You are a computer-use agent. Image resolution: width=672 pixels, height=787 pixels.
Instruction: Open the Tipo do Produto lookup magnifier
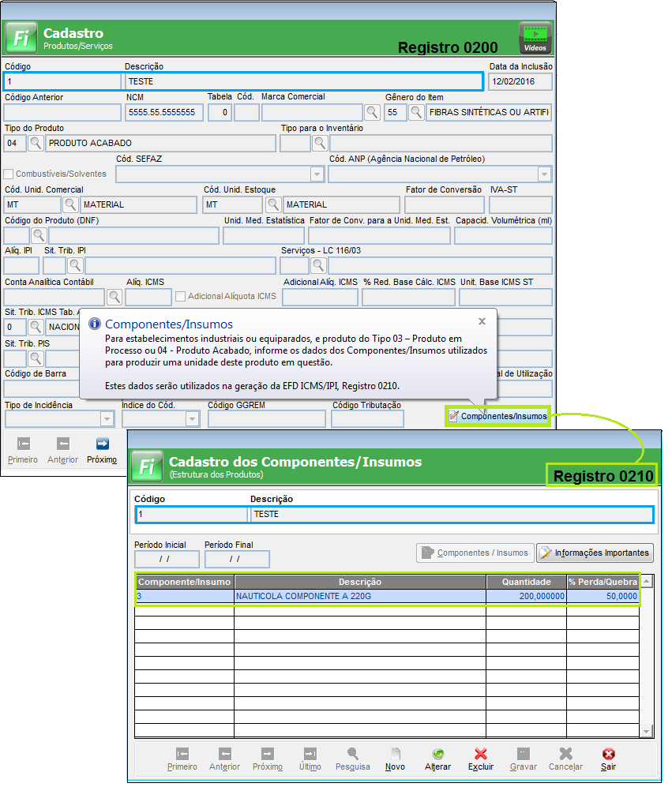(x=36, y=143)
